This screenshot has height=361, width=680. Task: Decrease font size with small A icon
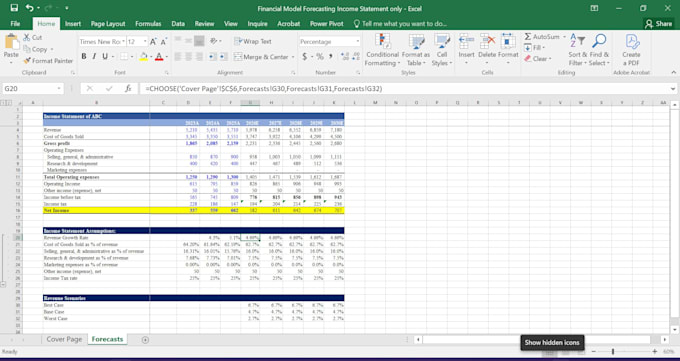point(163,42)
